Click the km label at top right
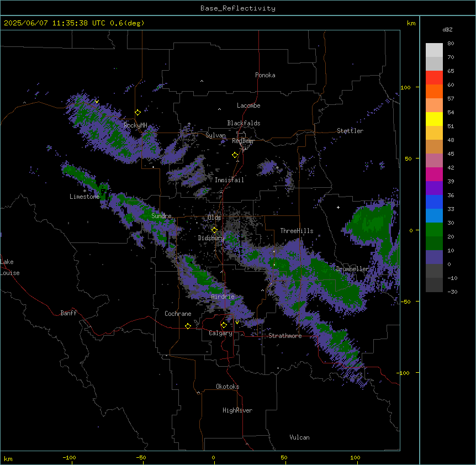The image size is (476, 465). point(411,23)
